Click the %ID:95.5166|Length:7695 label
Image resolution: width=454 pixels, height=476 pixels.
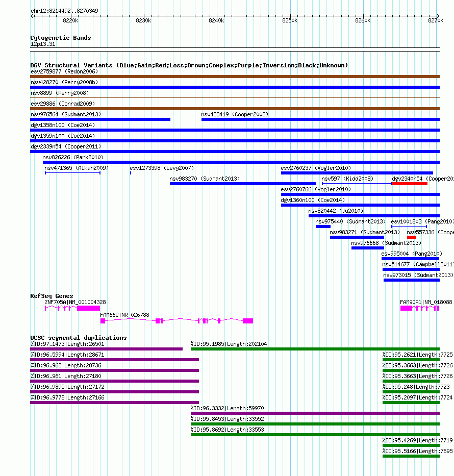(x=418, y=452)
